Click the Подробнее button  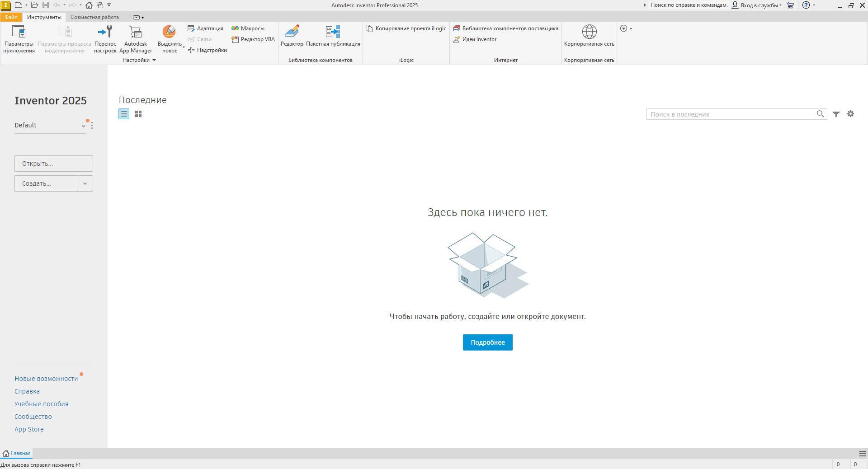pyautogui.click(x=487, y=342)
